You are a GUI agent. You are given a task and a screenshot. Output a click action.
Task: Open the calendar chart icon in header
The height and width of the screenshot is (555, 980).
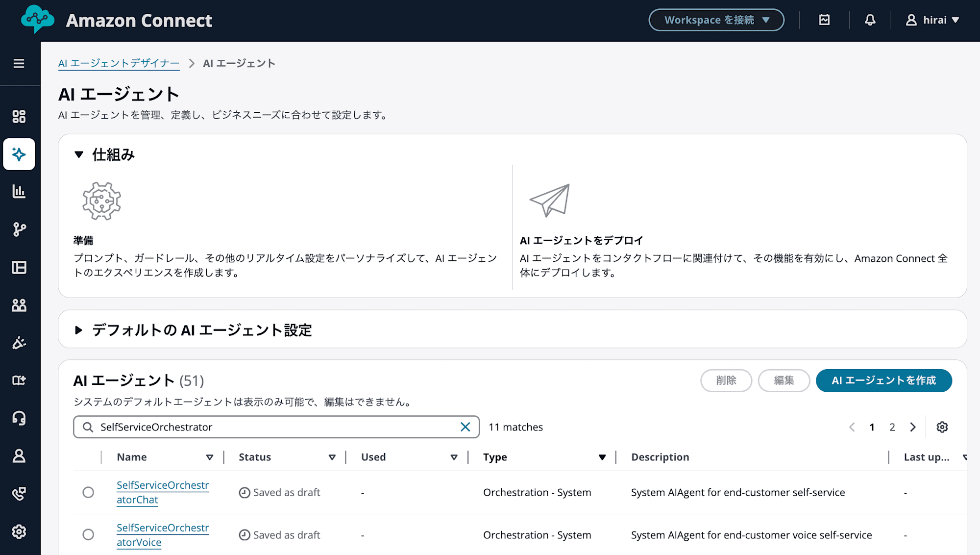pyautogui.click(x=824, y=20)
